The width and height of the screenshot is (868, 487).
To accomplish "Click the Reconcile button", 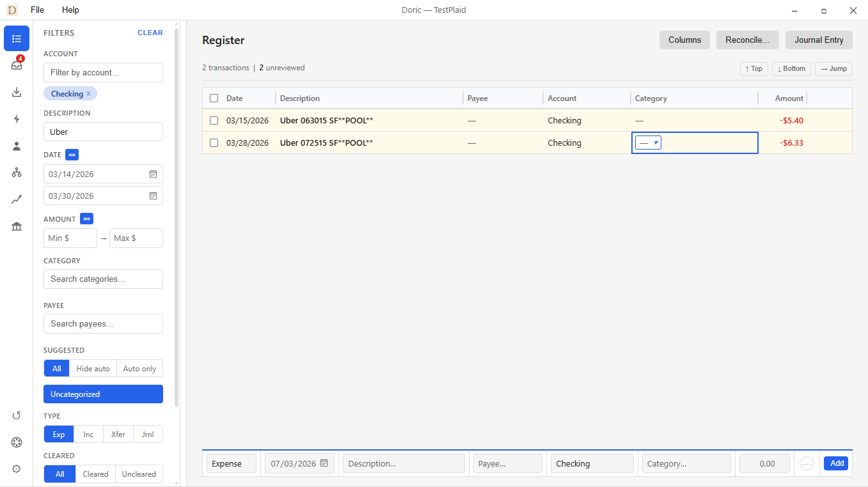I will [x=748, y=40].
